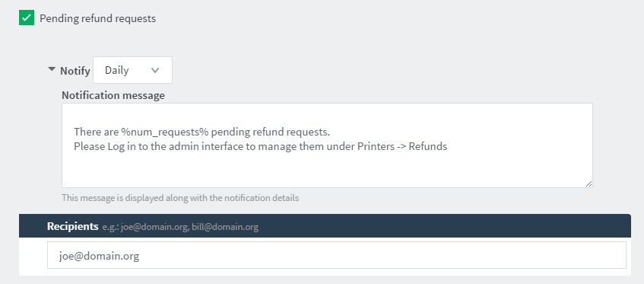Click the joe@domain.org text in the recipients box
The width and height of the screenshot is (644, 284).
point(99,256)
